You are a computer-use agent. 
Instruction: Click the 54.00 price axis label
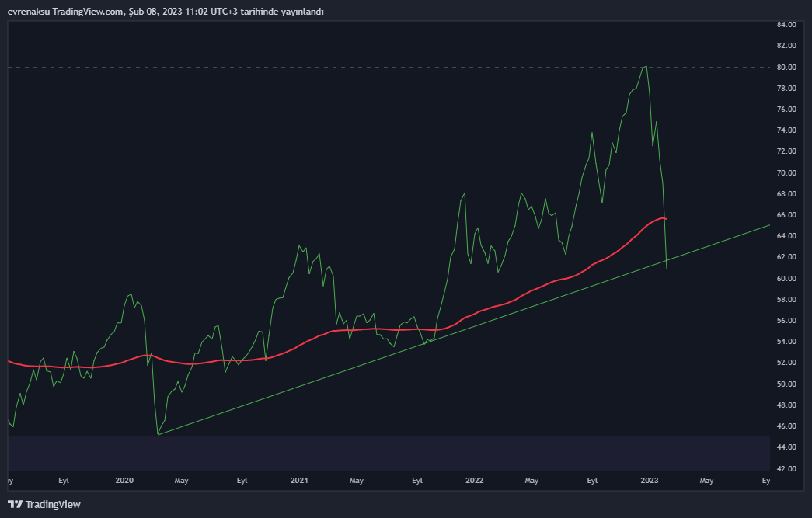(x=786, y=341)
